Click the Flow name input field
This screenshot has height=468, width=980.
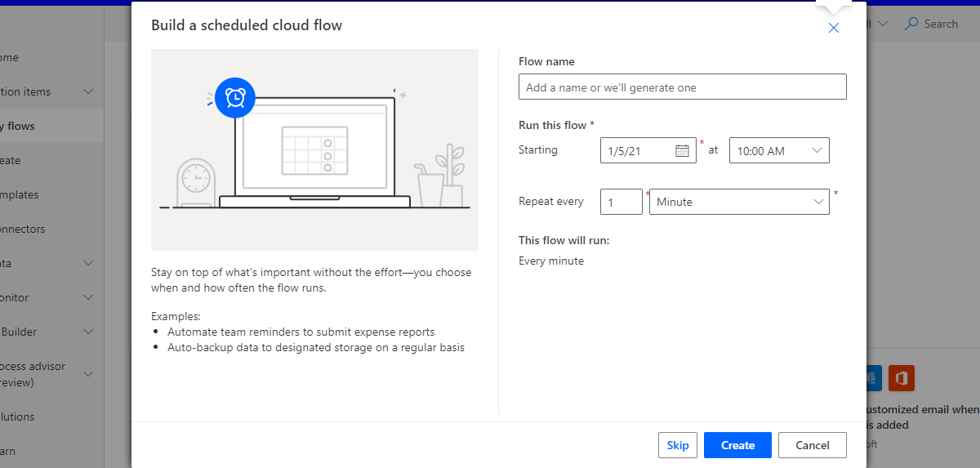coord(682,87)
